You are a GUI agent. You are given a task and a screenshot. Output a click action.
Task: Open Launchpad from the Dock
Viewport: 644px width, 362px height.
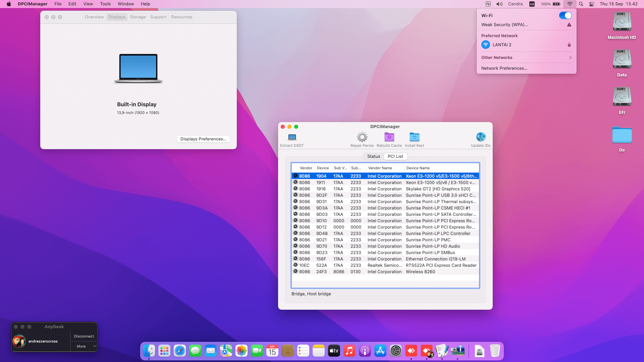coord(164,351)
